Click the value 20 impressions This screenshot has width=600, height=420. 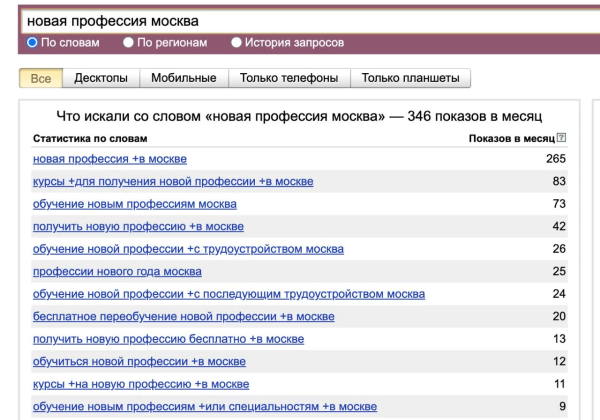coord(559,317)
